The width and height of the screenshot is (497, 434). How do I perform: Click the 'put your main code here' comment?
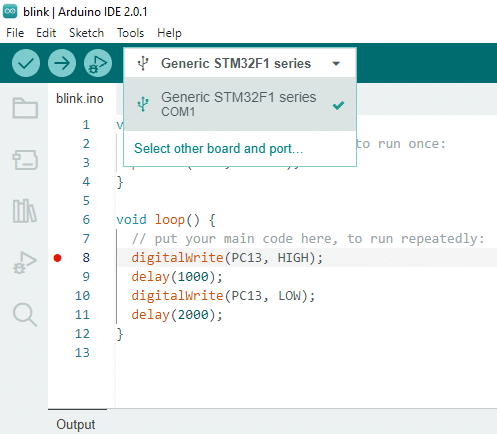[308, 239]
